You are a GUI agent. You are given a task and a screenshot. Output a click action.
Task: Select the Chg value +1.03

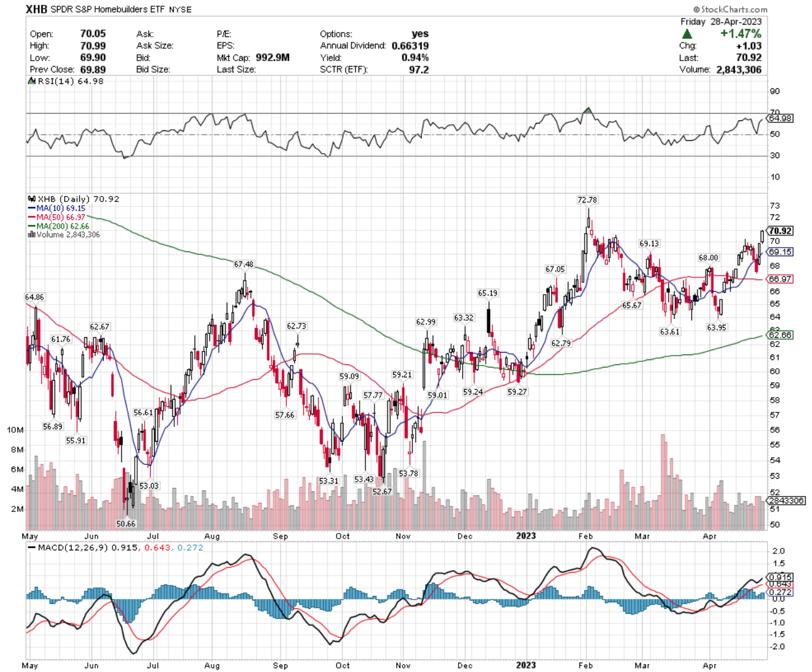[748, 46]
